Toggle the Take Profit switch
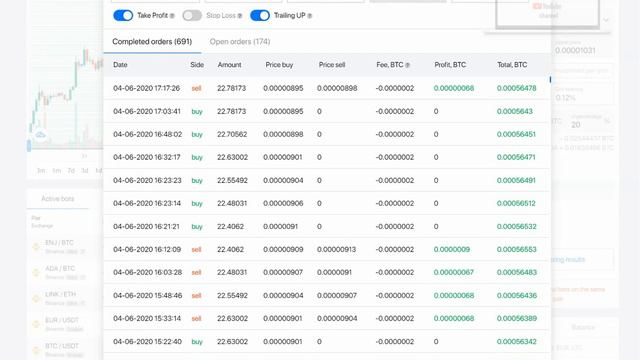Image resolution: width=640 pixels, height=360 pixels. (123, 16)
